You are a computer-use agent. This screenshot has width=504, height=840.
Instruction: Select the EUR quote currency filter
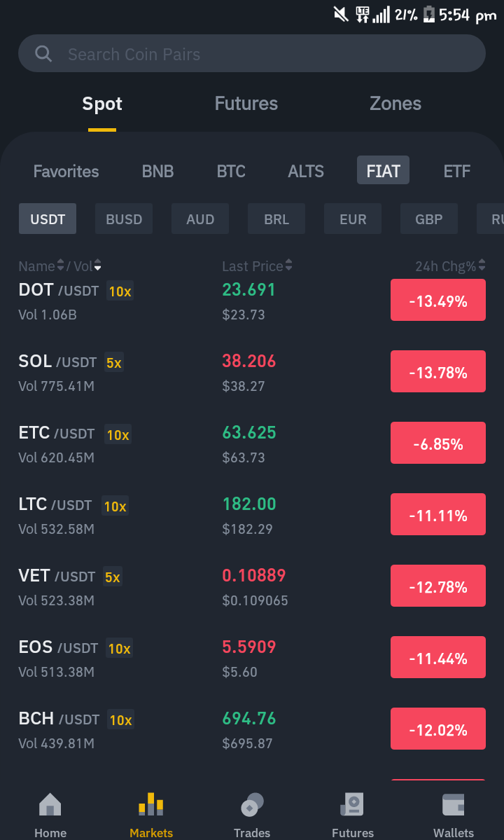pos(353,219)
